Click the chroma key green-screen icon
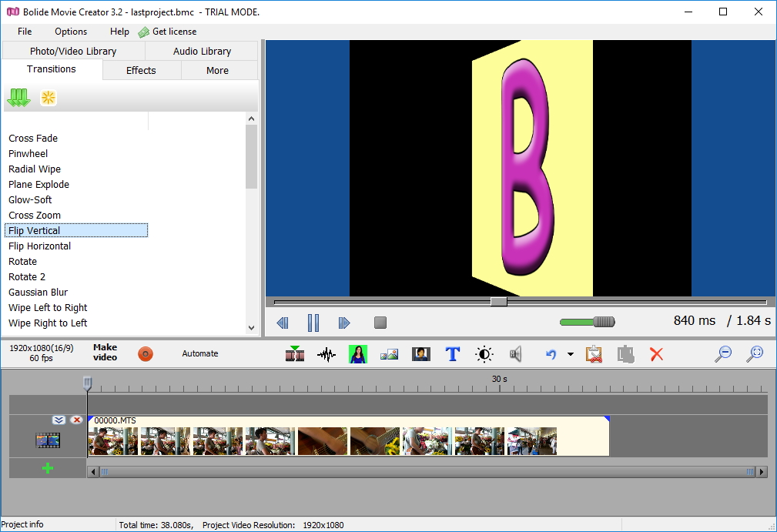The image size is (777, 532). [x=358, y=354]
